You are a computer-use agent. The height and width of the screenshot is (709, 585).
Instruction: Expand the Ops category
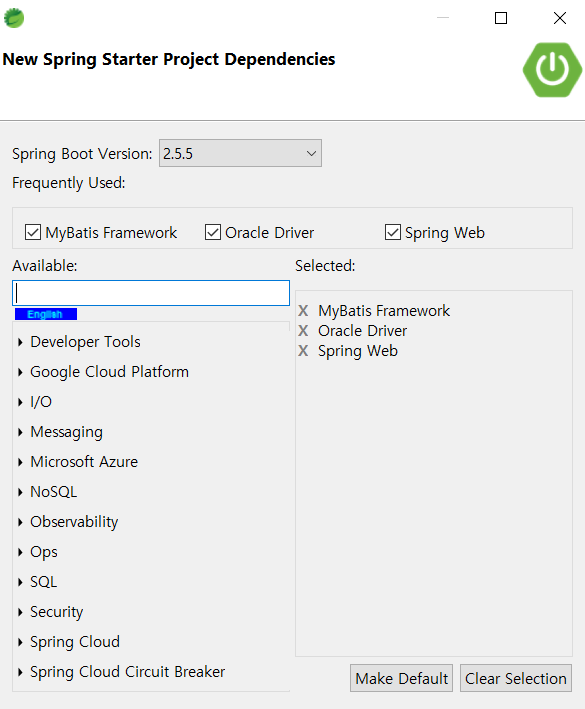click(x=20, y=552)
